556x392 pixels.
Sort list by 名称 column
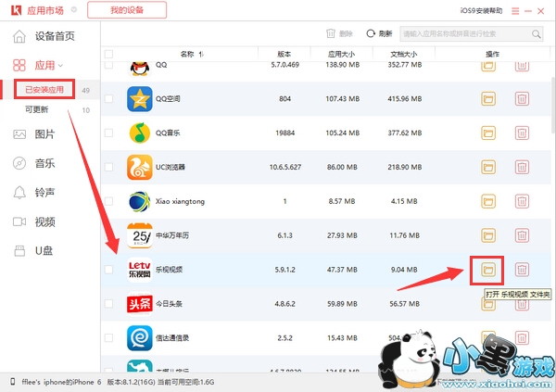point(192,54)
